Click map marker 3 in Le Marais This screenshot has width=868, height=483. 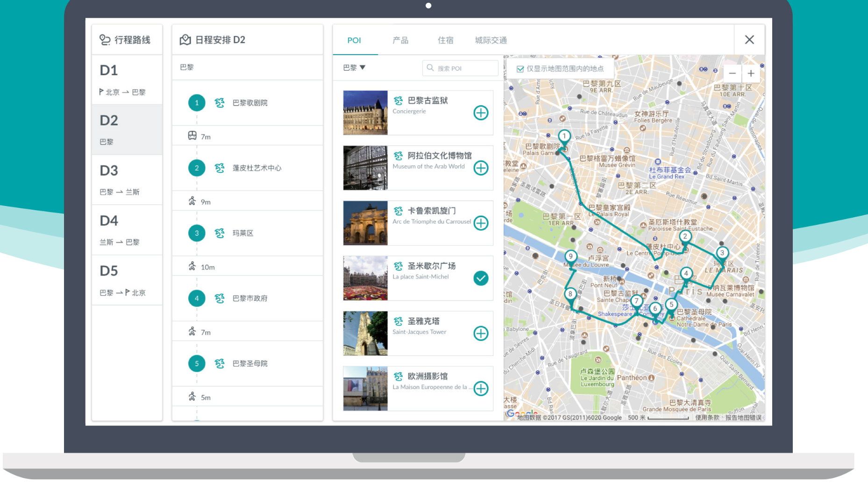point(722,253)
